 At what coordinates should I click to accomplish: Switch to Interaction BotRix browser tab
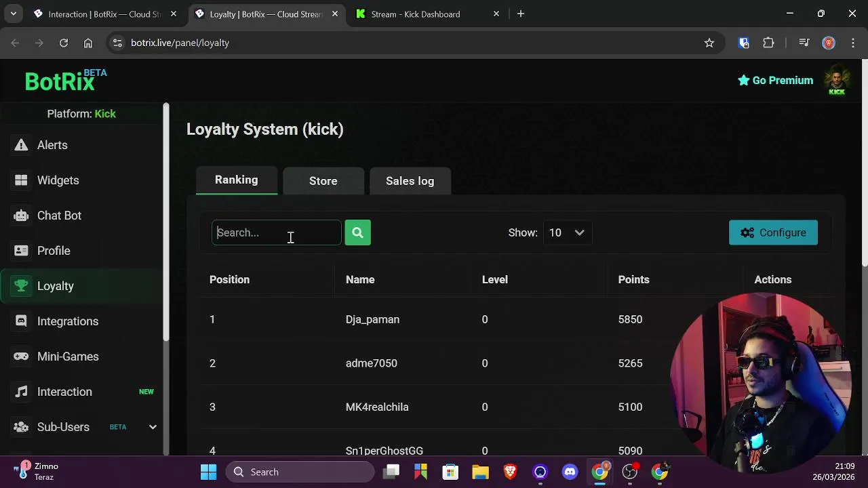point(106,14)
